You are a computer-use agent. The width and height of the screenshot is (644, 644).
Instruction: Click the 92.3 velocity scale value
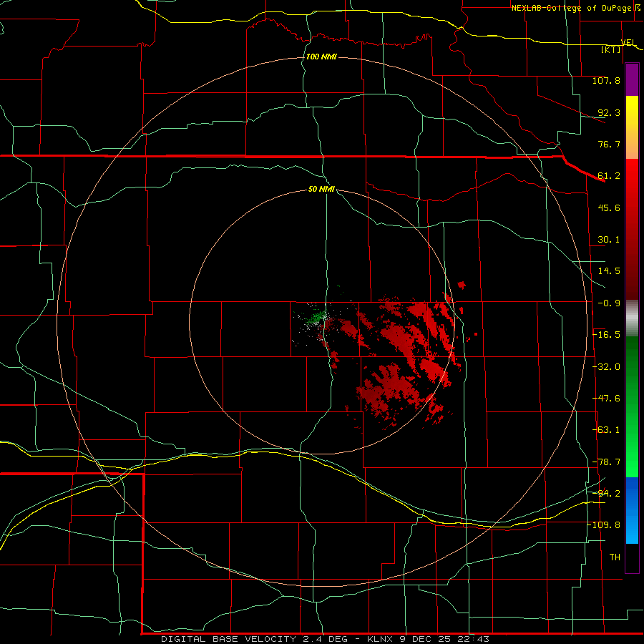click(609, 112)
